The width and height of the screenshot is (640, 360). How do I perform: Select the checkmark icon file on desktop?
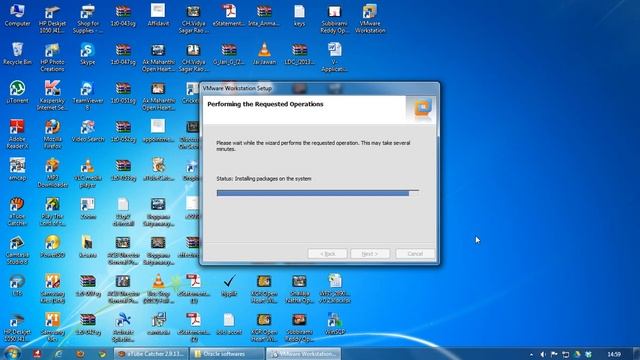(x=229, y=285)
